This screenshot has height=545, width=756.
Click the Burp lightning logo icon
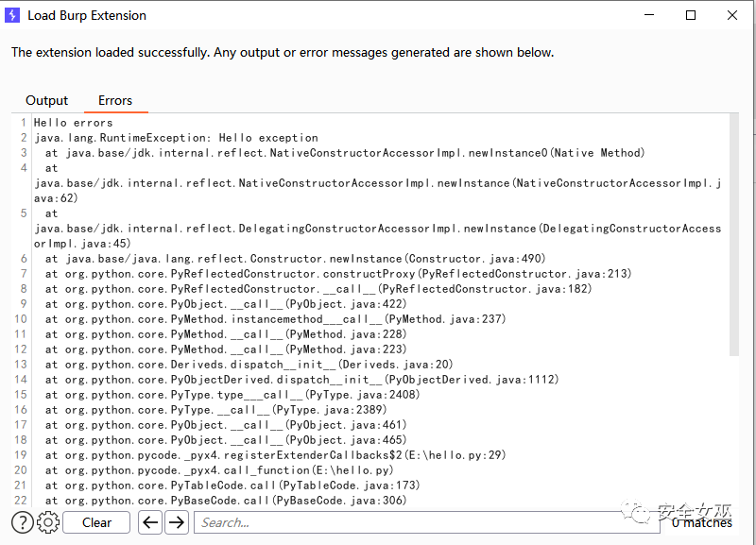[13, 15]
